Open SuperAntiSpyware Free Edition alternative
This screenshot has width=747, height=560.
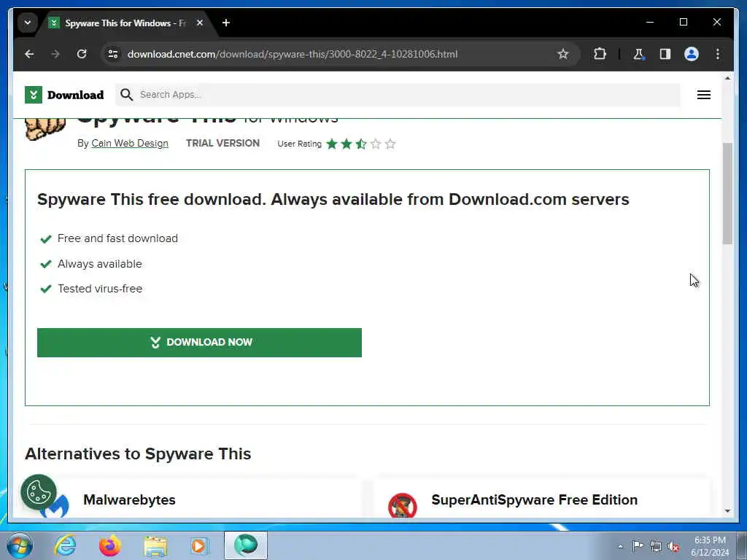coord(534,499)
